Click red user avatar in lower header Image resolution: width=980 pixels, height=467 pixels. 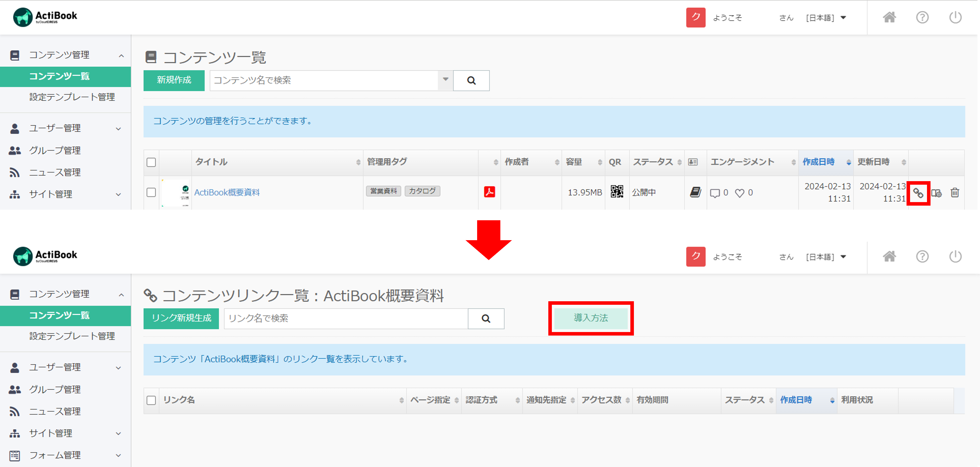(695, 256)
